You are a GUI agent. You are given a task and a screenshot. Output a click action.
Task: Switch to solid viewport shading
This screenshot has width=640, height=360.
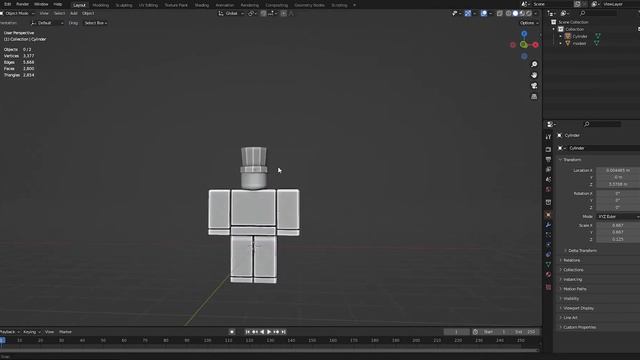[515, 13]
